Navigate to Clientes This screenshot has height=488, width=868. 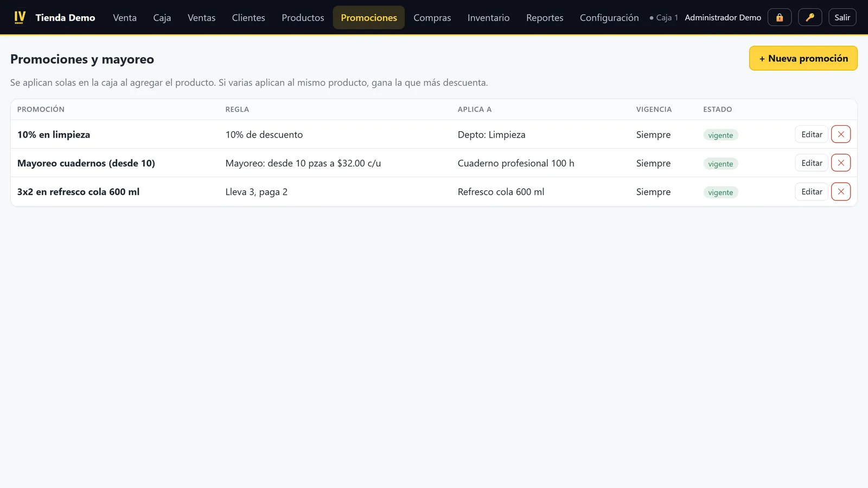tap(248, 17)
